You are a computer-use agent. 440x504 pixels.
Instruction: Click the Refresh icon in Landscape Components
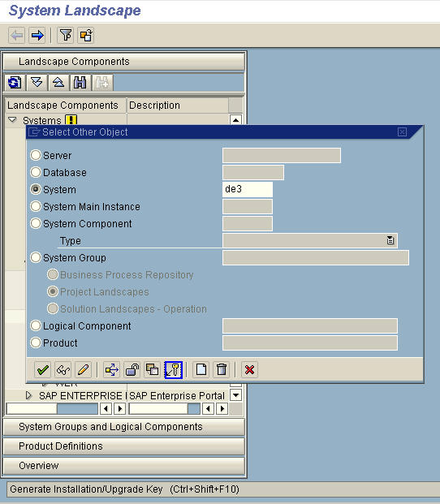(15, 83)
